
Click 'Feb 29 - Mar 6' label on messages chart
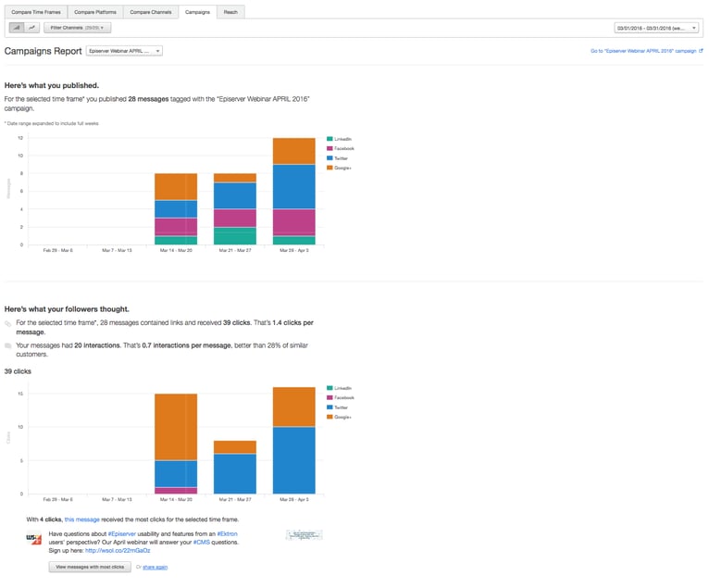point(58,250)
